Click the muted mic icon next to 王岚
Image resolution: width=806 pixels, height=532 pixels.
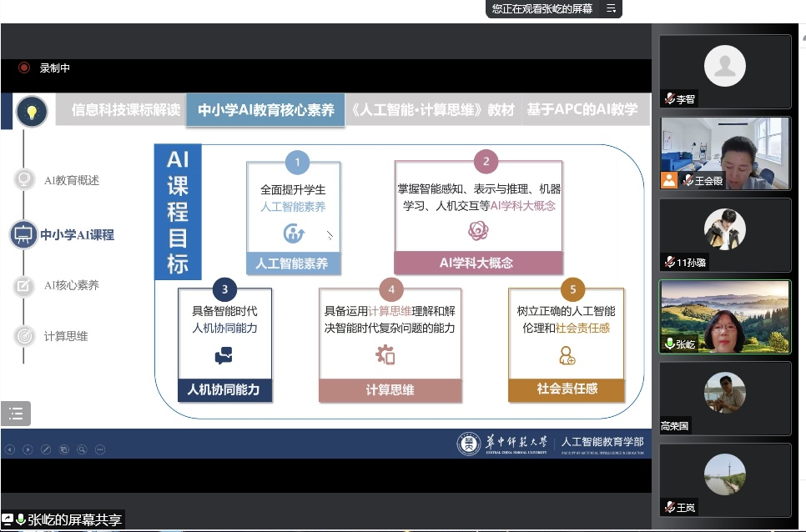669,507
